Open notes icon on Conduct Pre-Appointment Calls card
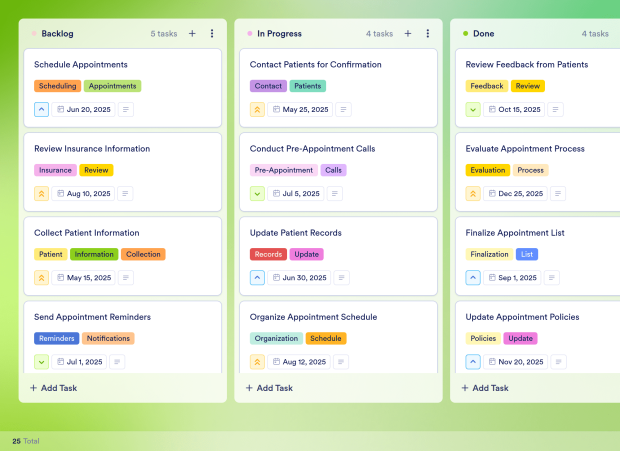The height and width of the screenshot is (451, 620). (x=335, y=194)
